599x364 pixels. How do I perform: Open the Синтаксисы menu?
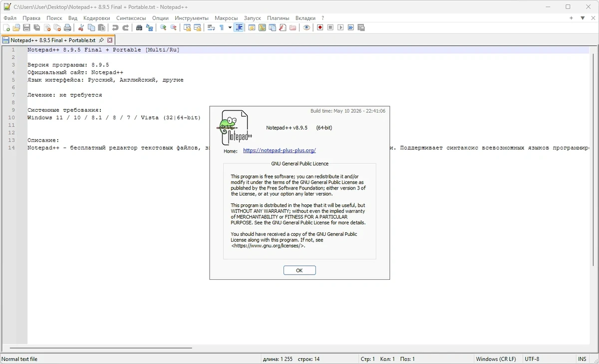tap(131, 18)
